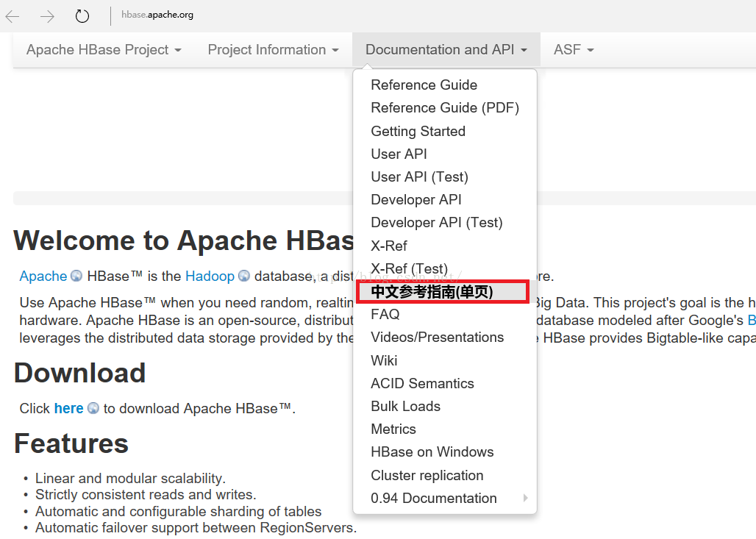Open the FAQ menu item
Viewport: 756px width, 539px height.
pyautogui.click(x=385, y=314)
